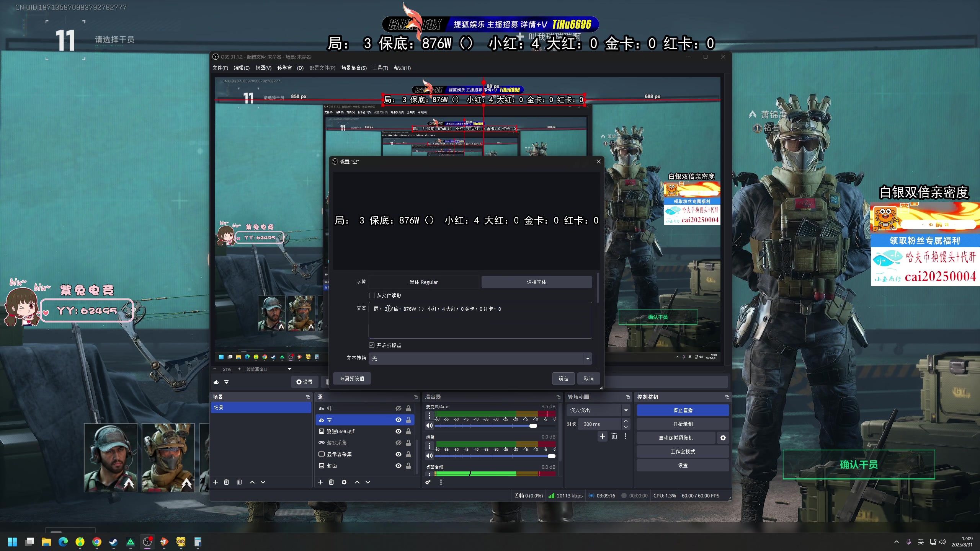Pop out the 控制按钮 dock panel icon
The image size is (980, 551).
[x=727, y=397]
